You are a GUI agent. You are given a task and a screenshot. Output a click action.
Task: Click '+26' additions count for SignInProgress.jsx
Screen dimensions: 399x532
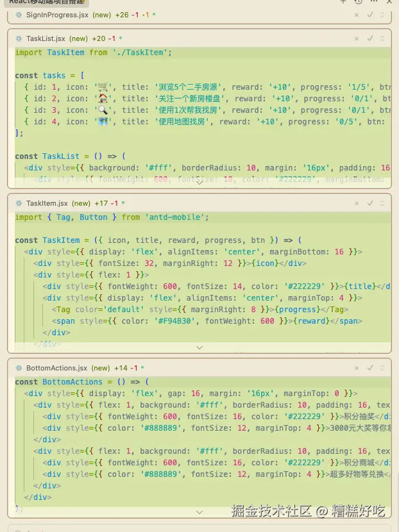tap(122, 15)
